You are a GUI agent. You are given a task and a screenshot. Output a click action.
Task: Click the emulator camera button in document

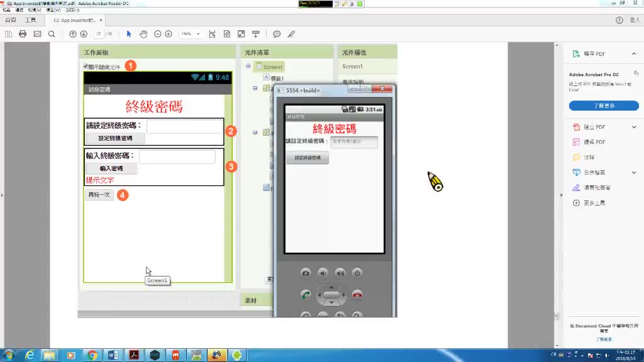click(306, 273)
